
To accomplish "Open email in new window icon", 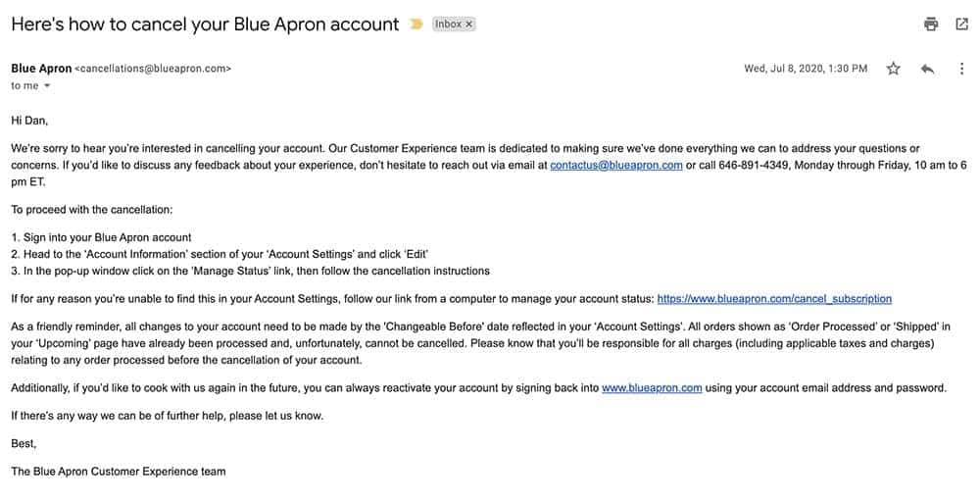I will tap(962, 25).
